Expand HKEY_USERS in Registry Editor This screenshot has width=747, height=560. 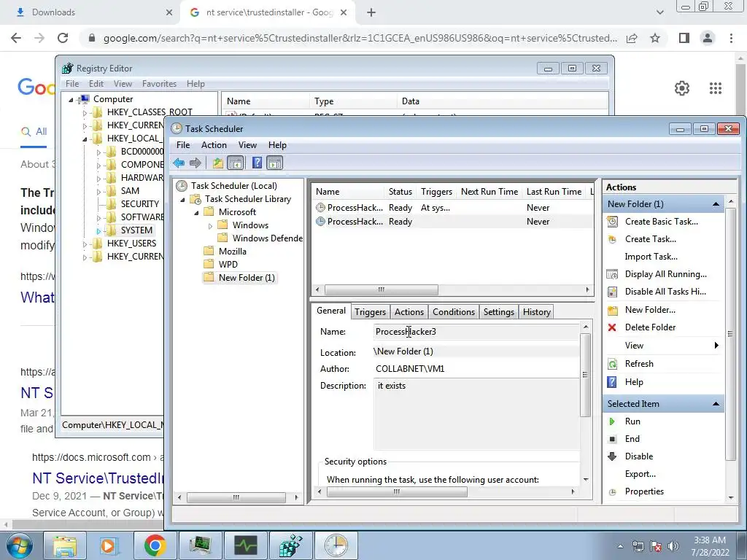[x=85, y=244]
